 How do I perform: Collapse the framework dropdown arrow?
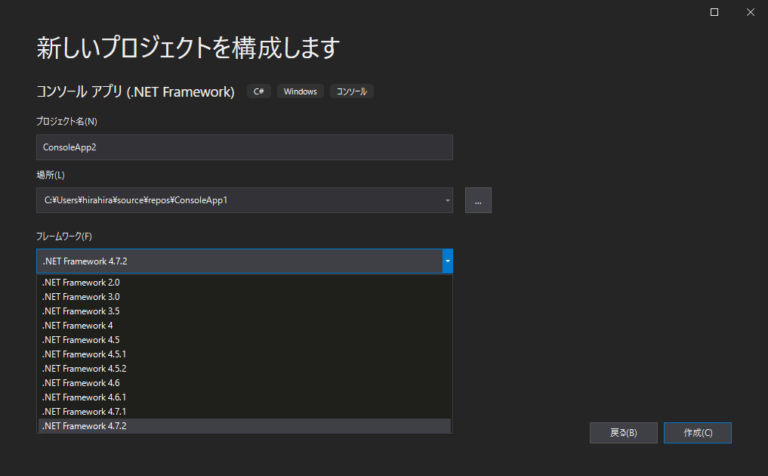(x=447, y=261)
